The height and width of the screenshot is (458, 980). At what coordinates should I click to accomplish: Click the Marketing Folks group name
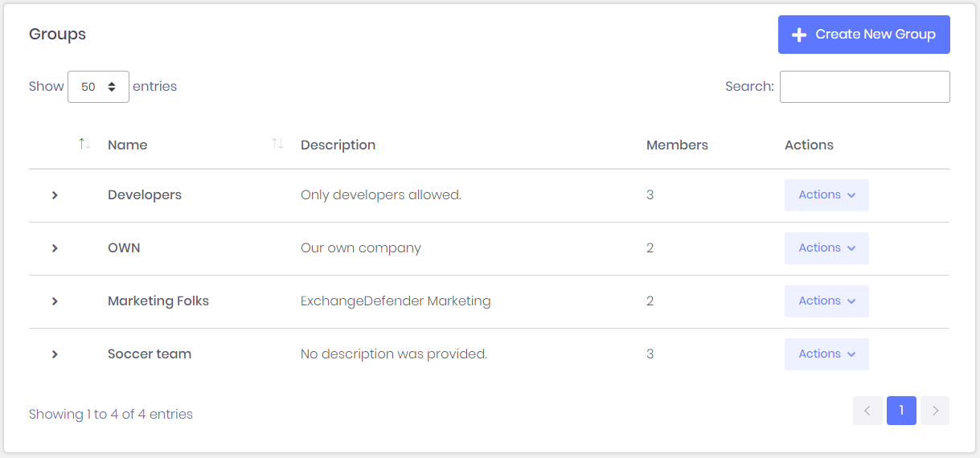point(158,301)
